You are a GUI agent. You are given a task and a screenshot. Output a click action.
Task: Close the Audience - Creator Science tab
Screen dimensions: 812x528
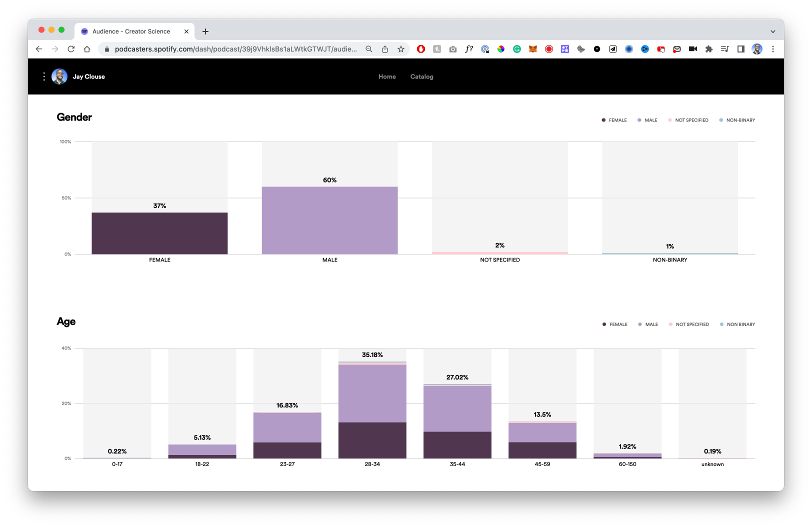pyautogui.click(x=186, y=31)
